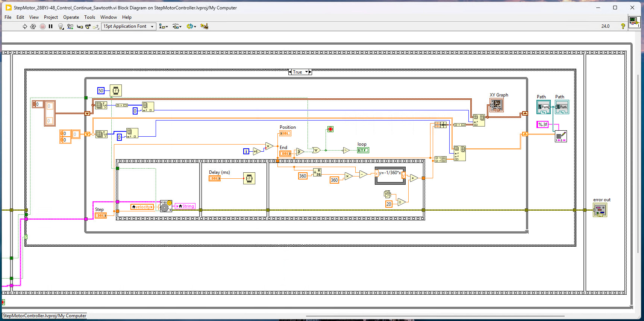Open the Distribute Objects dropdown
Screen dimensions: 644x321
point(177,26)
